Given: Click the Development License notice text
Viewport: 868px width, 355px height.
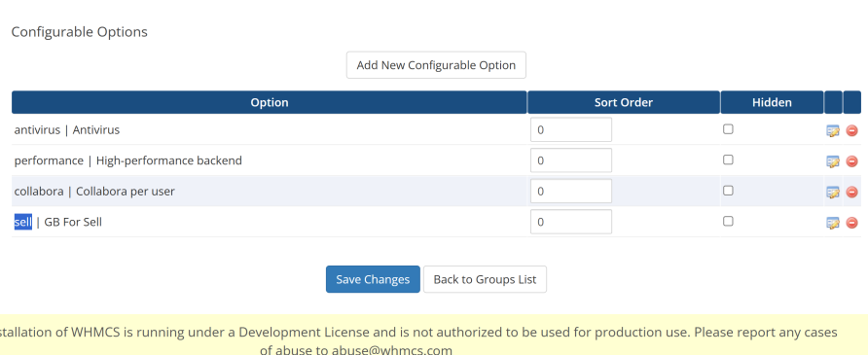Looking at the screenshot, I should pyautogui.click(x=418, y=340).
